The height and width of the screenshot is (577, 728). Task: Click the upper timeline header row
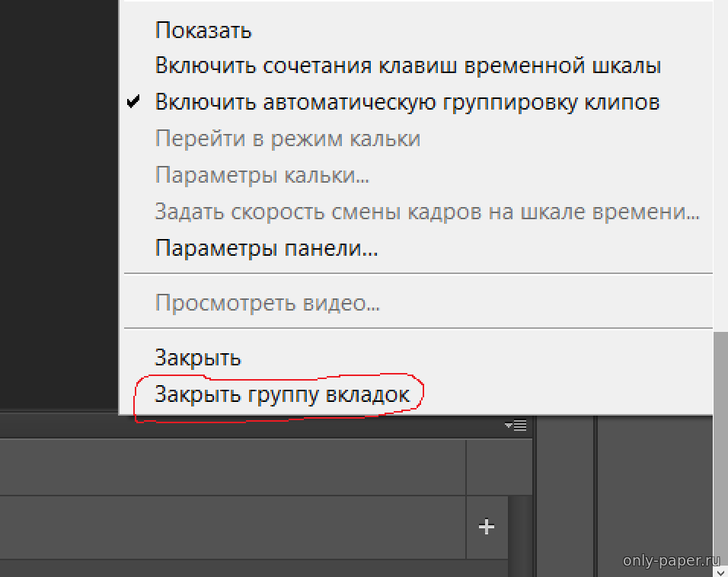coord(228,467)
